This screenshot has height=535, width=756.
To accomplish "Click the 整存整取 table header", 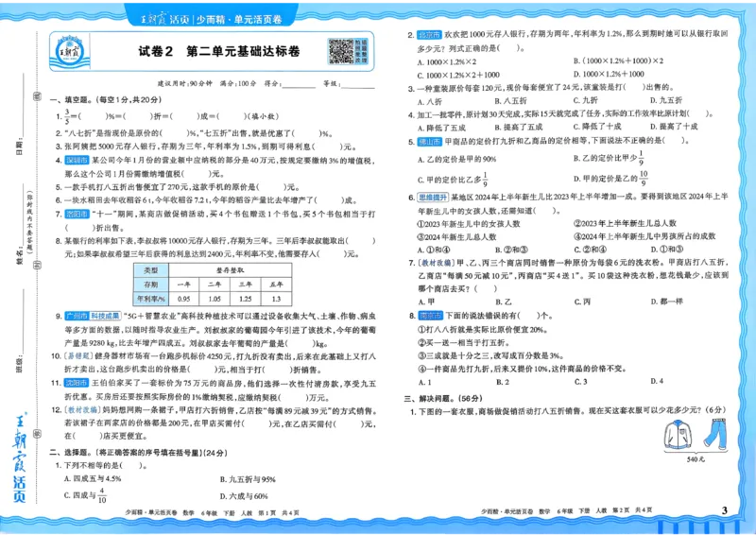I will pos(230,270).
